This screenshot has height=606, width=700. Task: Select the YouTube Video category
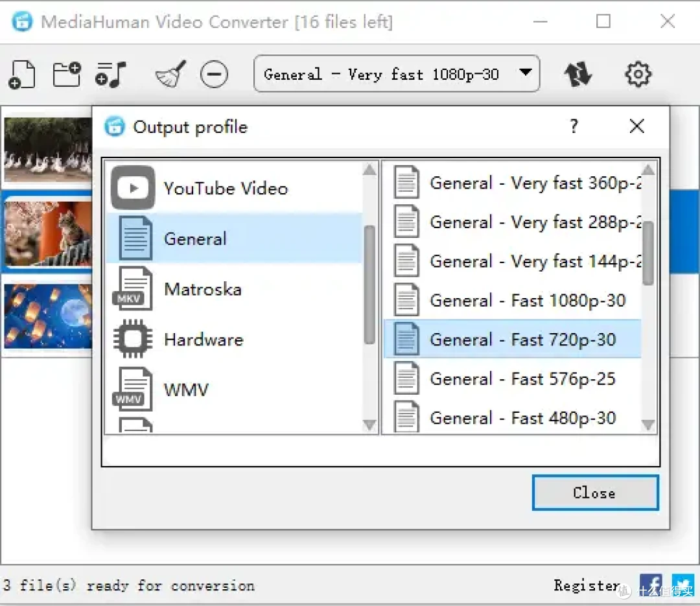click(x=235, y=188)
